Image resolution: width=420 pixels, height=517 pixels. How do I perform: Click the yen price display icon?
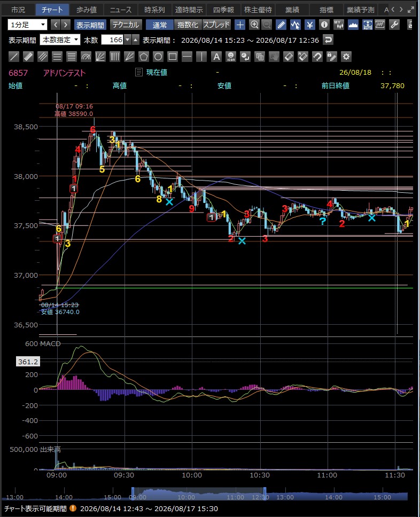(310, 25)
